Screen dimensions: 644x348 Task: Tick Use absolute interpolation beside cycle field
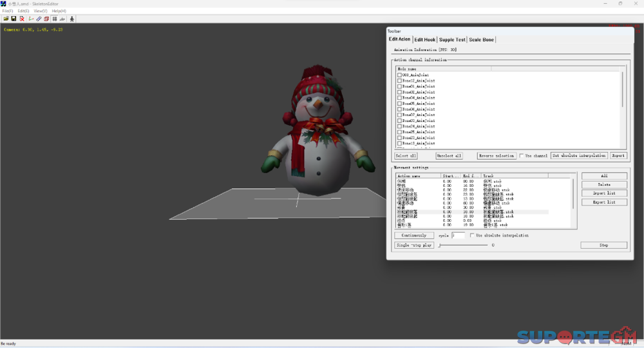click(473, 235)
